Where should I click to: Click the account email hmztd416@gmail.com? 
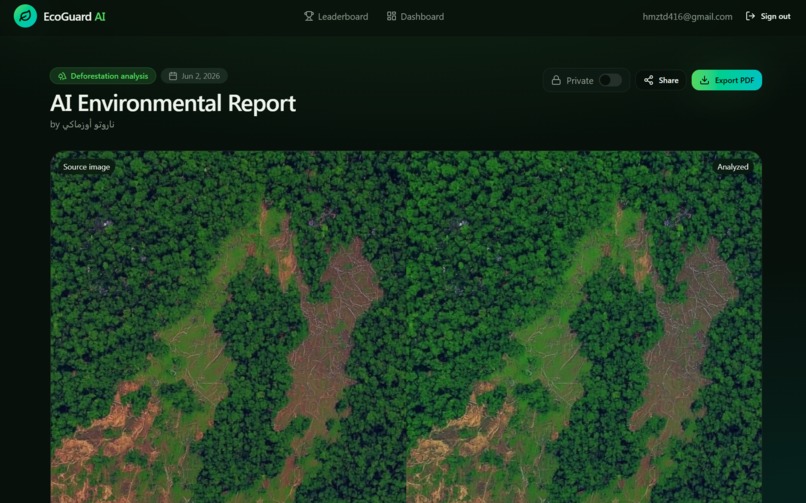[687, 16]
